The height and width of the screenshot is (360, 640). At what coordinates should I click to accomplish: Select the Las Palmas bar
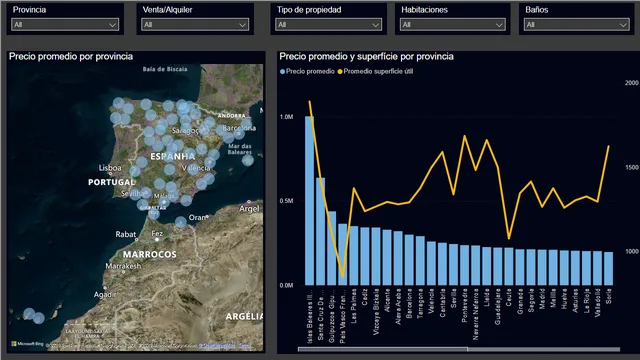click(354, 256)
